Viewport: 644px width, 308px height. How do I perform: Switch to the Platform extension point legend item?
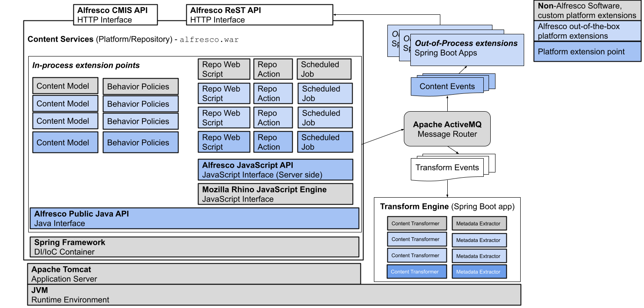[x=587, y=51]
